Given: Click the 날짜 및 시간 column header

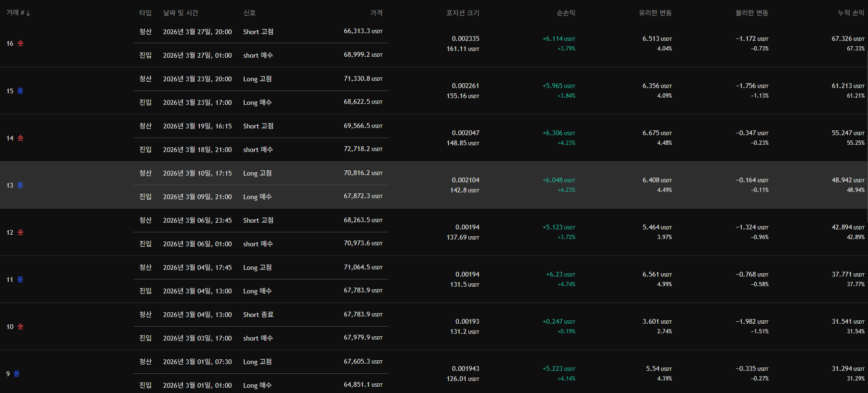Looking at the screenshot, I should click(x=181, y=13).
